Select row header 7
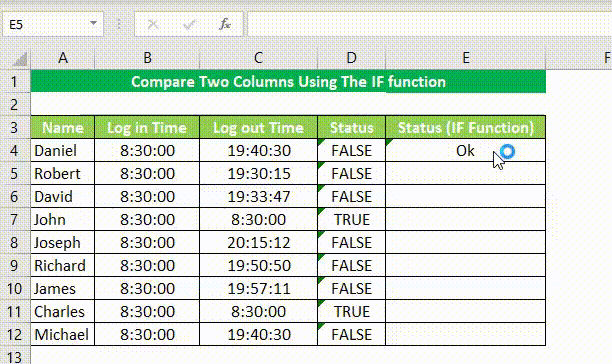Image resolution: width=612 pixels, height=364 pixels. pyautogui.click(x=15, y=219)
